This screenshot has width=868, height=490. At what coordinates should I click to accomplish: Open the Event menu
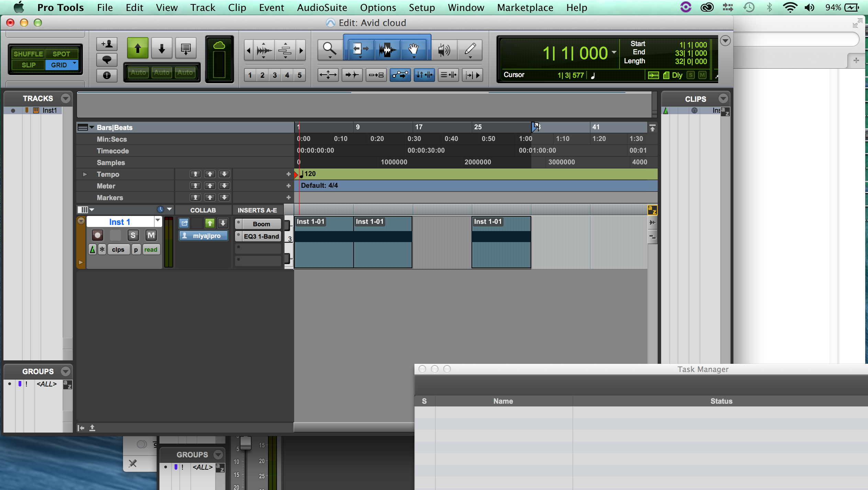pyautogui.click(x=271, y=7)
